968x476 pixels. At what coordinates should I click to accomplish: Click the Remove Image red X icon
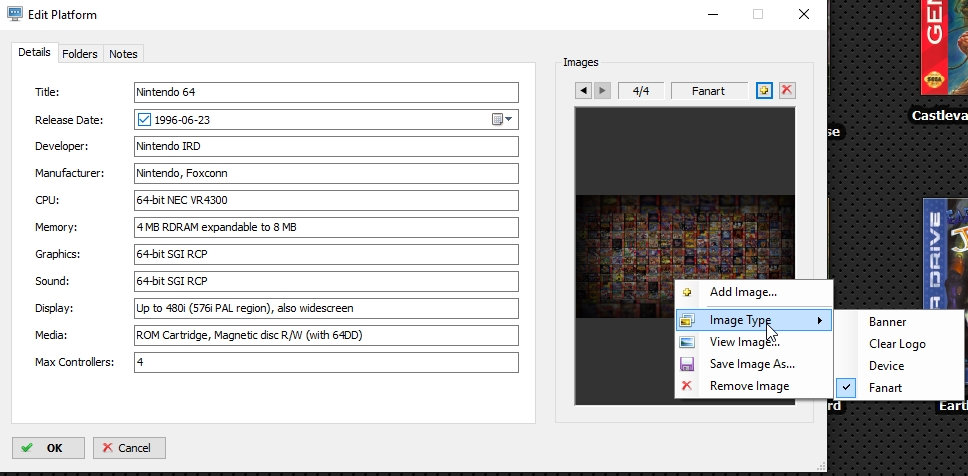(x=686, y=386)
